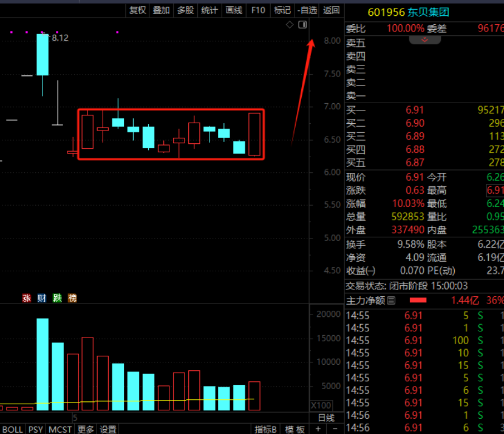Expand order book with red chevron
This screenshot has height=434, width=504.
pyautogui.click(x=424, y=40)
